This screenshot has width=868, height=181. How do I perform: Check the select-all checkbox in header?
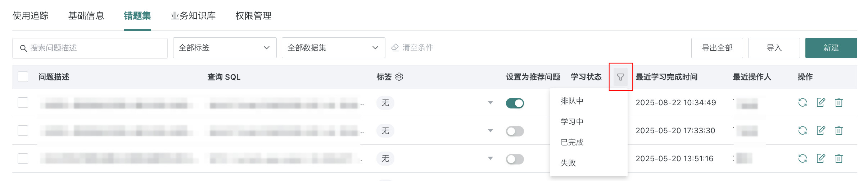[x=23, y=77]
